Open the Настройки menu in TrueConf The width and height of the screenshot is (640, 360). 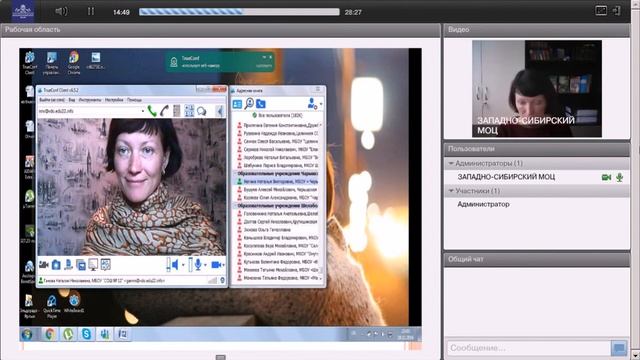pos(114,100)
